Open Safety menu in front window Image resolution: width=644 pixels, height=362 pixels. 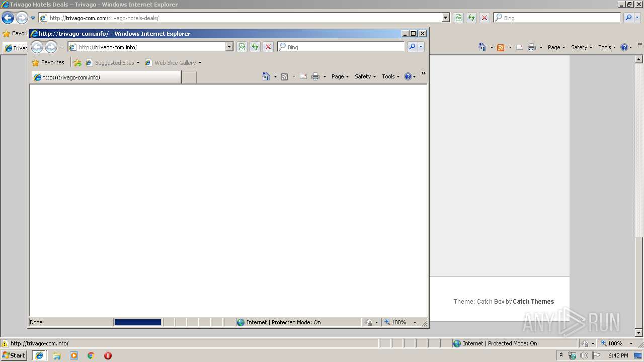pyautogui.click(x=365, y=76)
